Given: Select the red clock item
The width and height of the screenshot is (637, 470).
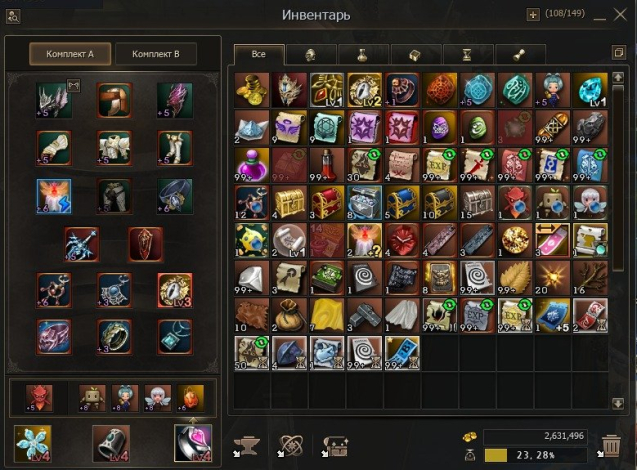Looking at the screenshot, I should click(402, 240).
